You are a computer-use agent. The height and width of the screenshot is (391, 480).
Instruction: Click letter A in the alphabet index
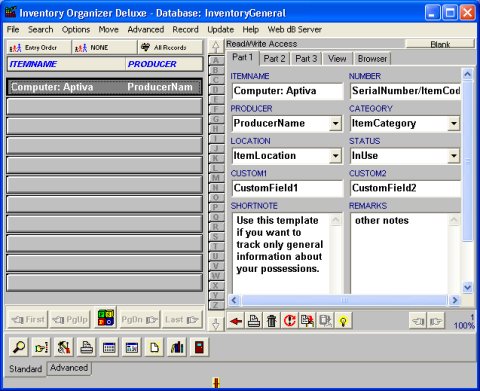[216, 61]
